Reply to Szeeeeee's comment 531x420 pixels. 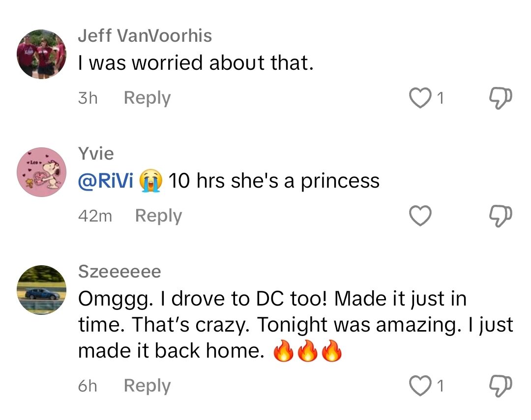147,386
